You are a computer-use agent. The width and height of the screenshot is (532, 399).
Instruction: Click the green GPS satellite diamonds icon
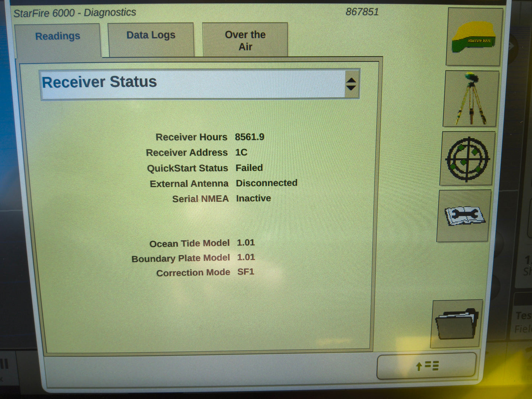(x=466, y=158)
